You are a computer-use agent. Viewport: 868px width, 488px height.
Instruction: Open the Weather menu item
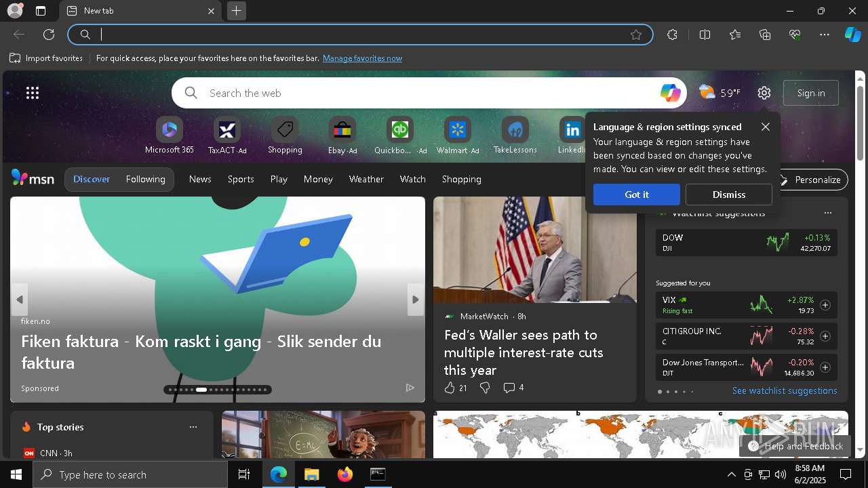(x=366, y=179)
